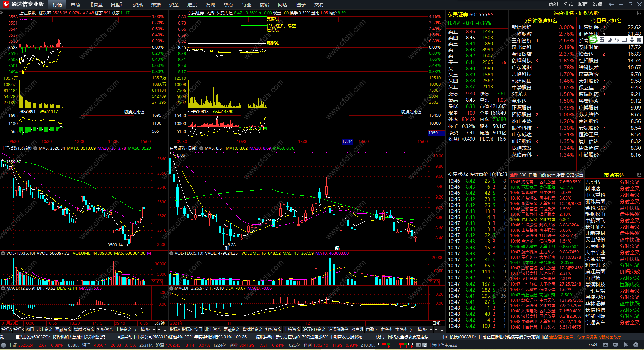
Task: Click the plus button in the daily-chart indicator bar
Action: 431,330
